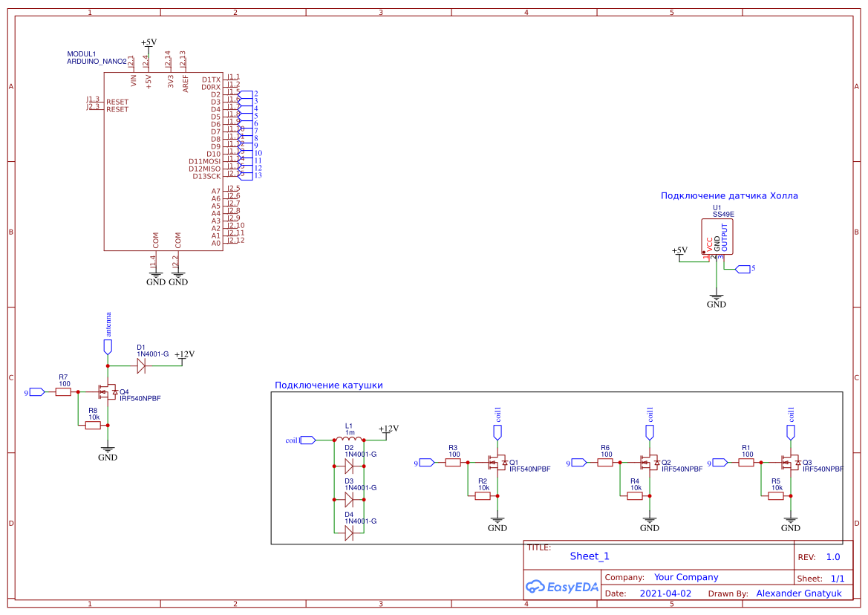Click the 'AREF' pin label on Arduino
The image size is (868, 615).
click(186, 84)
